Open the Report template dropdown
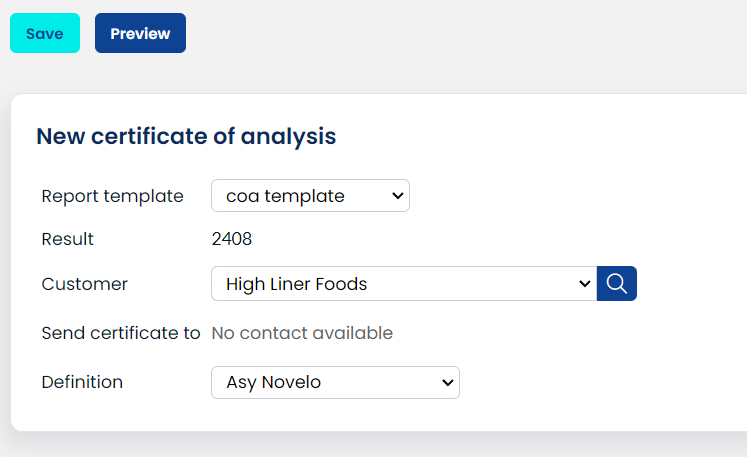The height and width of the screenshot is (457, 747). tap(310, 196)
